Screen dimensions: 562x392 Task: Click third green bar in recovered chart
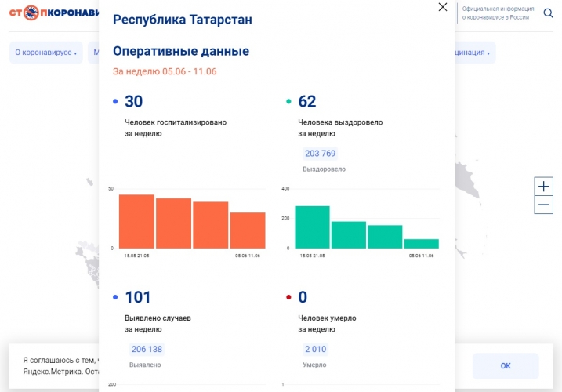385,237
